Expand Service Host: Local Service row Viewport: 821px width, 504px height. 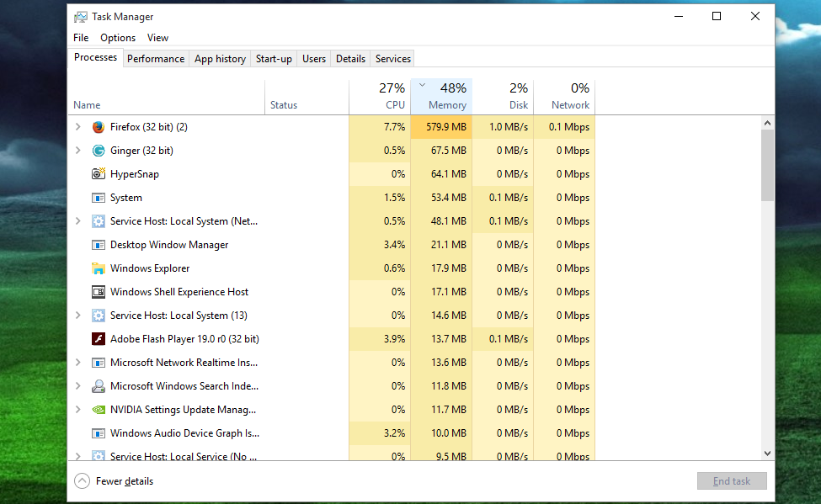(78, 456)
